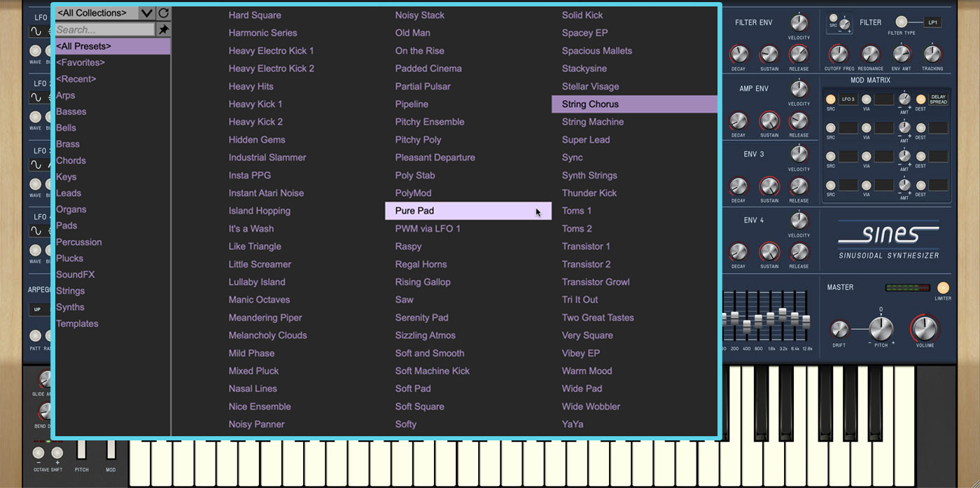
Task: Click the Amp Env Velocity knob
Action: [x=799, y=88]
